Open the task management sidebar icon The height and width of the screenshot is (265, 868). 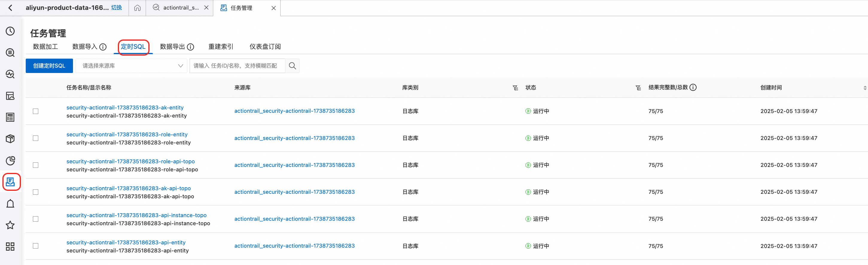[10, 182]
